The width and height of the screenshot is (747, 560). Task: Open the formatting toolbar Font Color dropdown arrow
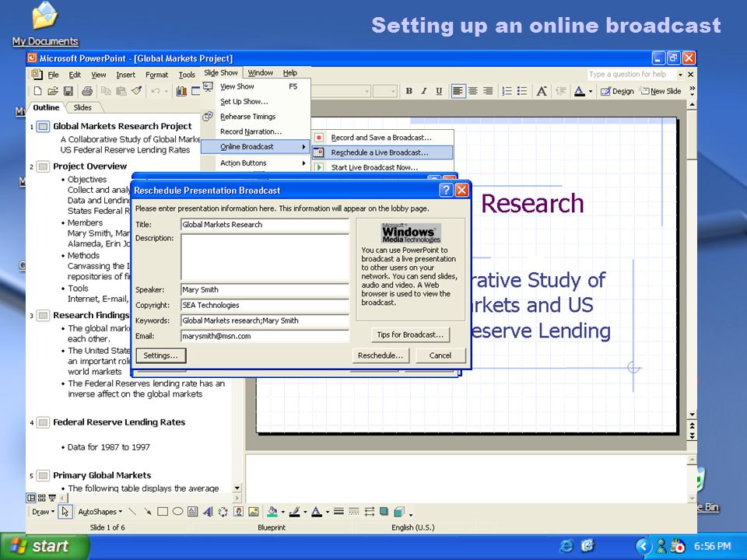point(591,91)
